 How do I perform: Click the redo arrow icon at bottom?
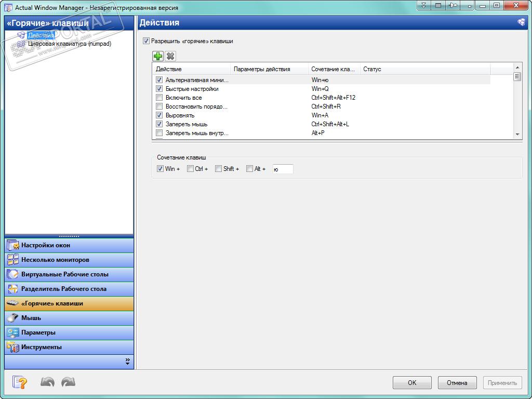[x=68, y=382]
